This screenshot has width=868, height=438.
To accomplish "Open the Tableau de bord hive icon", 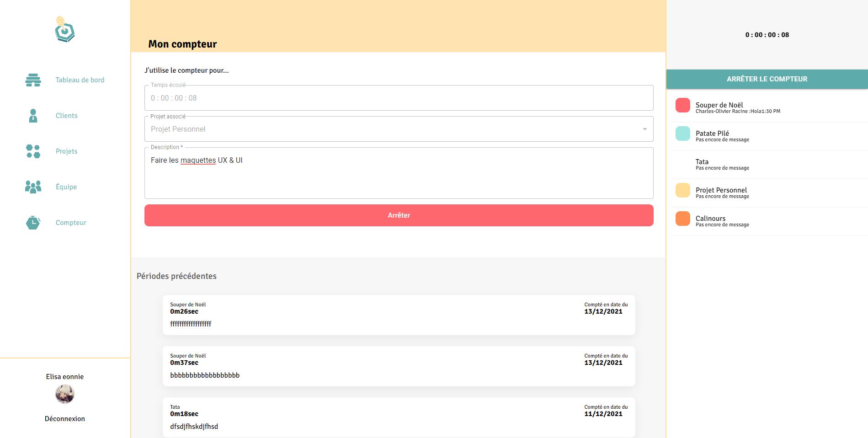I will point(33,80).
